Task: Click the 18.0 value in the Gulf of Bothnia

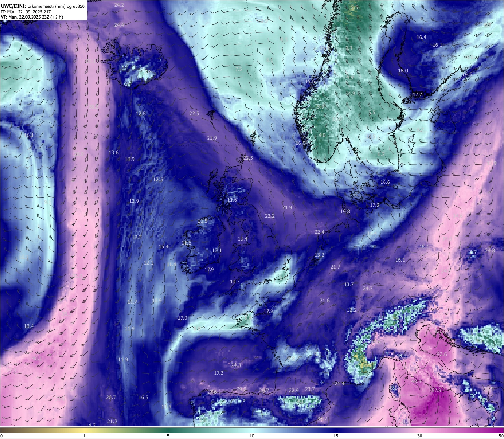Action: (x=403, y=70)
